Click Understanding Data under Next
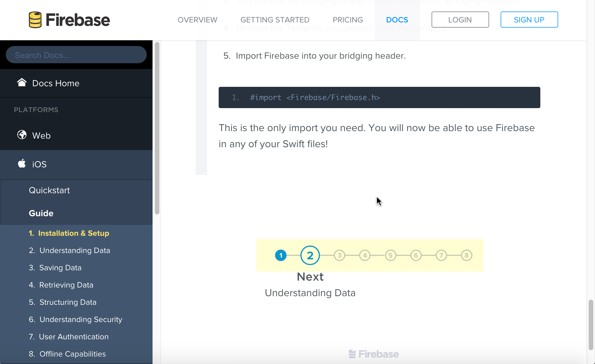The height and width of the screenshot is (364, 595). point(310,293)
